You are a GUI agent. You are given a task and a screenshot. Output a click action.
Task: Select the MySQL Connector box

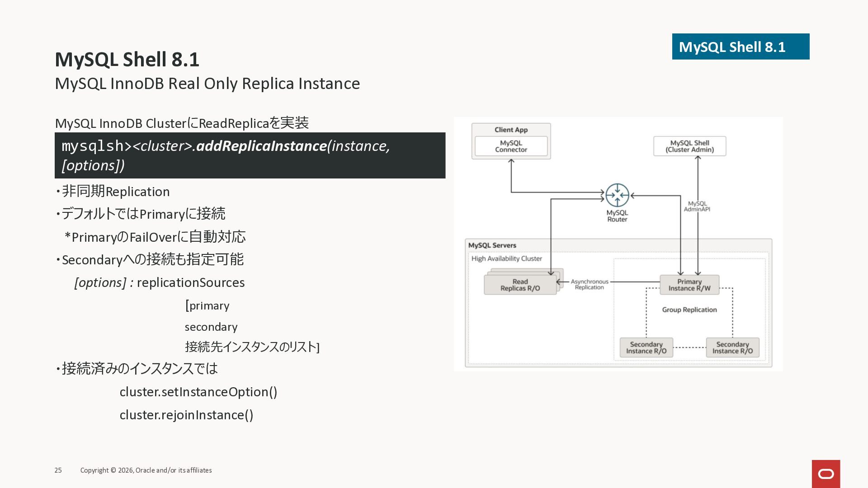(x=511, y=146)
